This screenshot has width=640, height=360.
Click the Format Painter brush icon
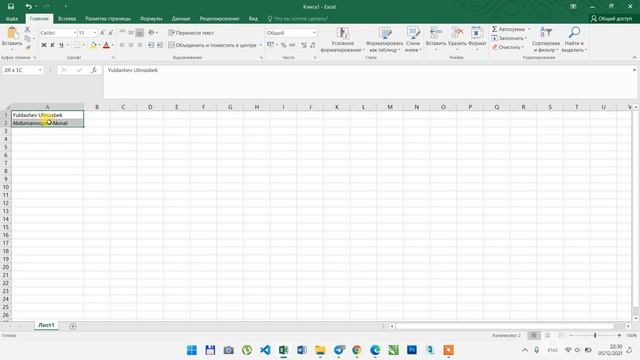[x=27, y=47]
